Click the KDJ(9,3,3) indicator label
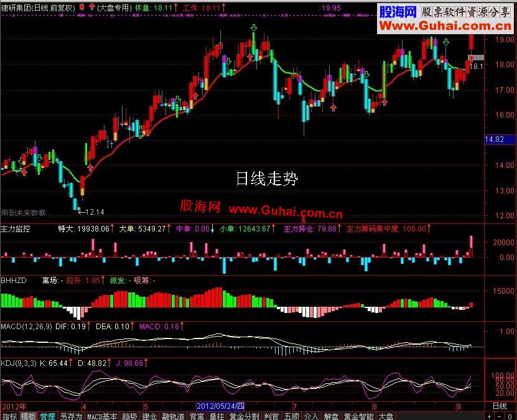 pyautogui.click(x=19, y=363)
